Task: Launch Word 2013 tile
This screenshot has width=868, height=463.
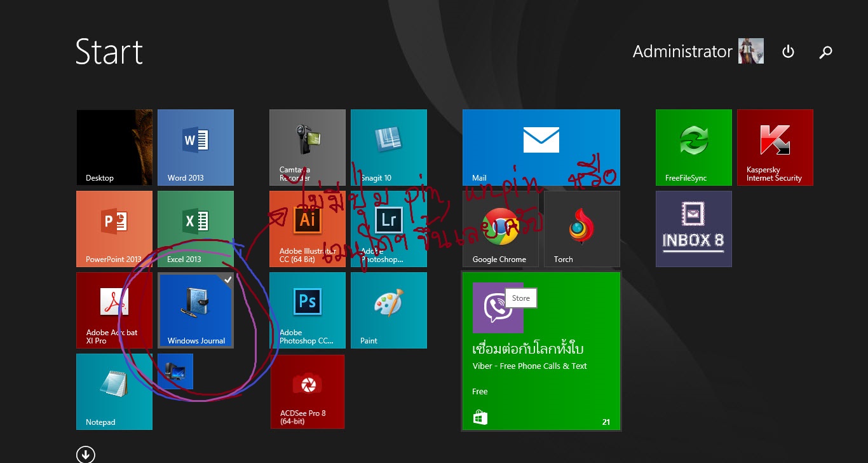Action: [196, 148]
